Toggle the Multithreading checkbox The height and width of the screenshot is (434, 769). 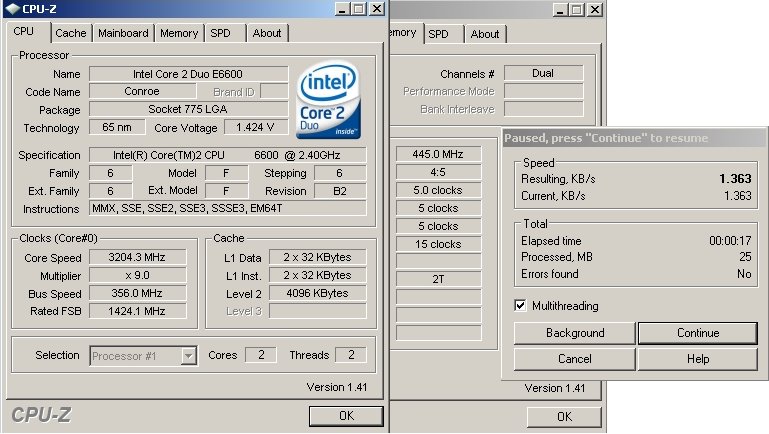coord(520,306)
